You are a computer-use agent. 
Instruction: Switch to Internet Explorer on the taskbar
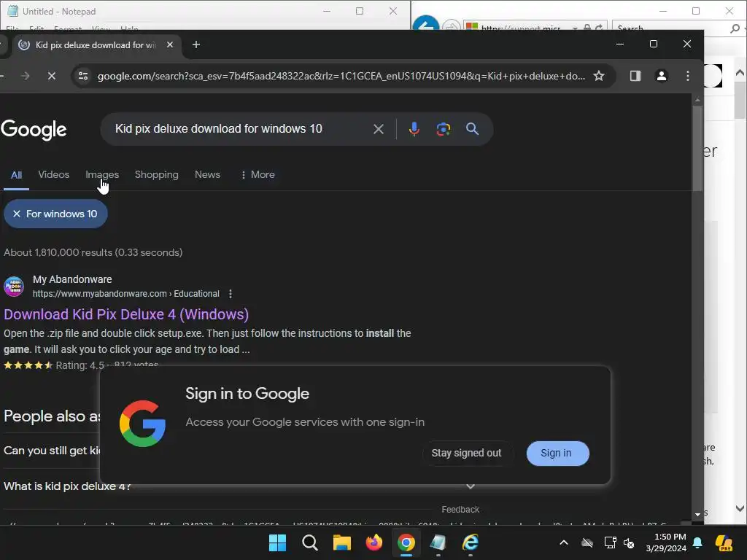pos(471,542)
